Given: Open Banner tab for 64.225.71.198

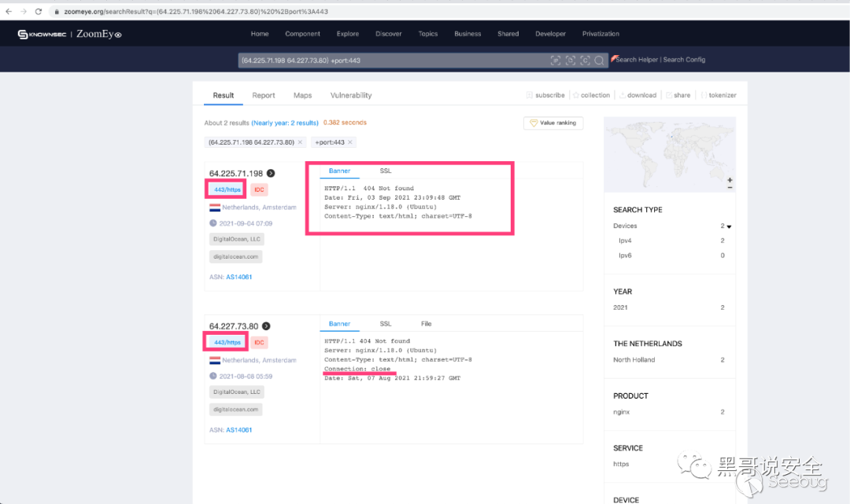Looking at the screenshot, I should tap(339, 171).
